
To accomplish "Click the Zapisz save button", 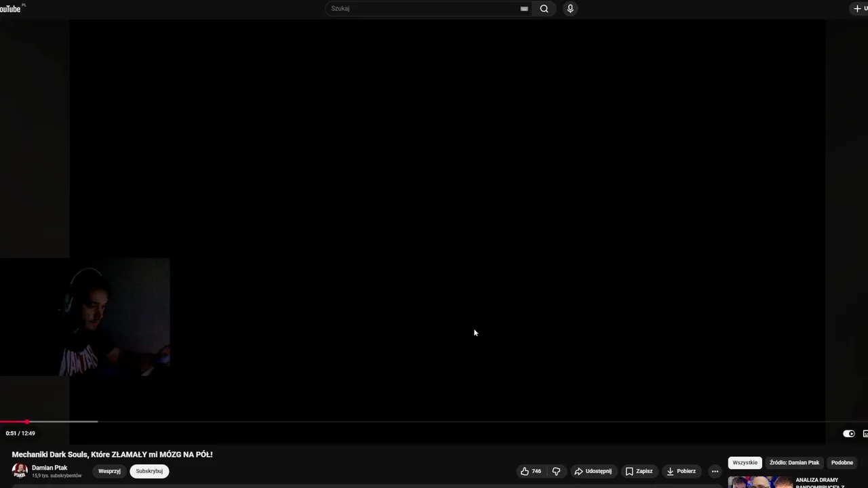I will (639, 471).
